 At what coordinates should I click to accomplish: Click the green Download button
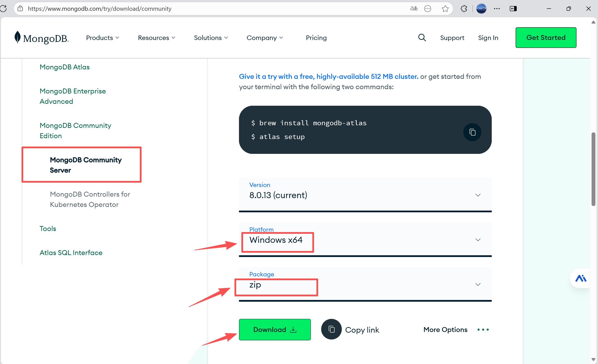click(x=274, y=329)
